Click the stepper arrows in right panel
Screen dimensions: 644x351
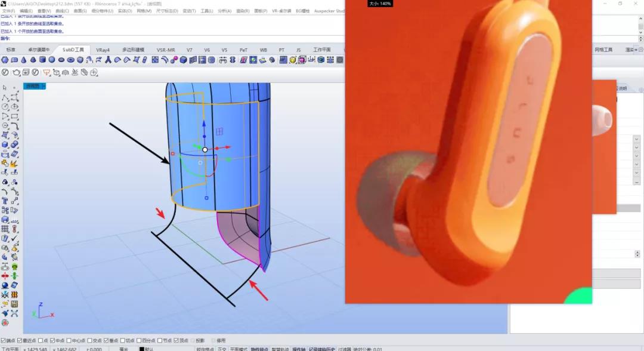coord(637,254)
